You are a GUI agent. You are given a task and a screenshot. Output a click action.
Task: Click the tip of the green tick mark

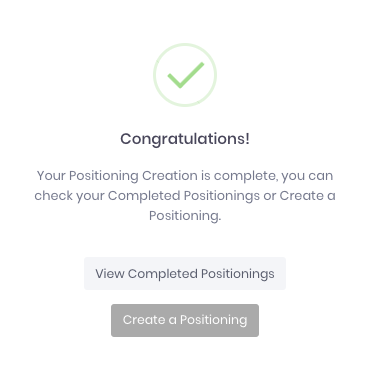[x=202, y=64]
